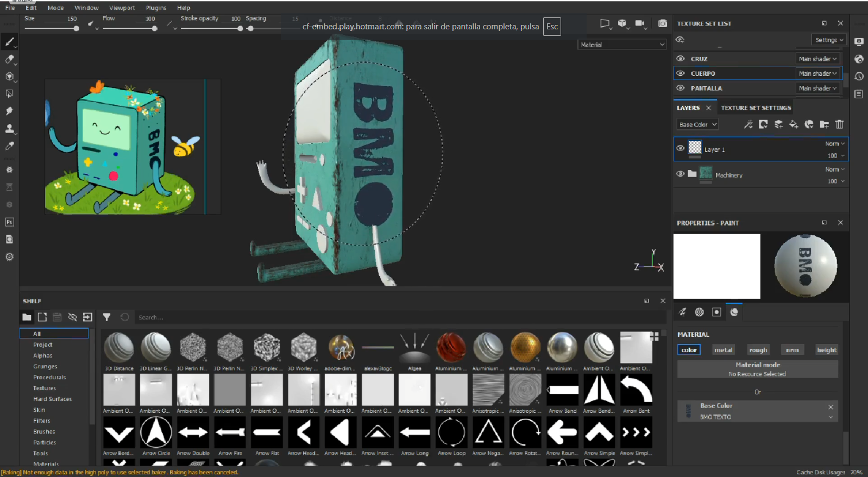Click the shelf Search field
The width and height of the screenshot is (868, 477).
coord(399,317)
